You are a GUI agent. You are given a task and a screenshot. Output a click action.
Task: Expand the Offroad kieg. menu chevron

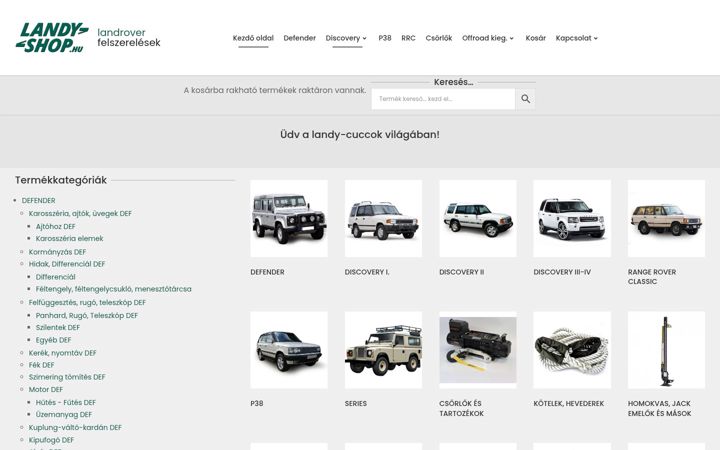[512, 39]
